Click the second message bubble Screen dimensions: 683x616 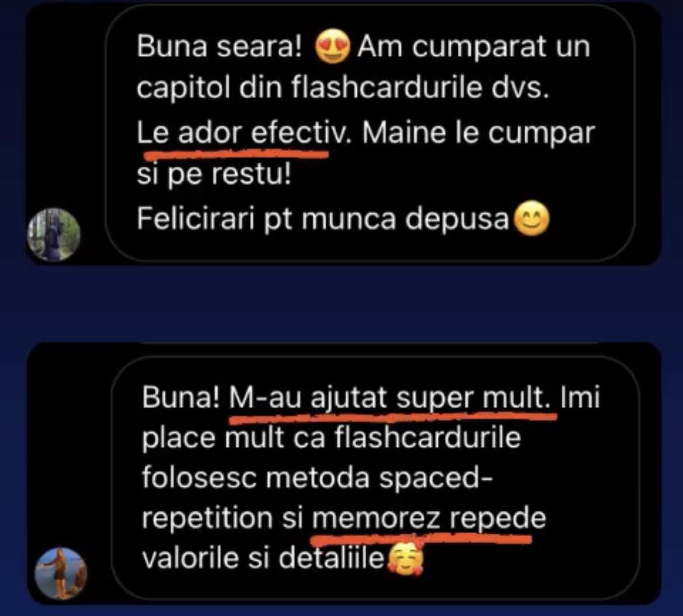pyautogui.click(x=375, y=478)
